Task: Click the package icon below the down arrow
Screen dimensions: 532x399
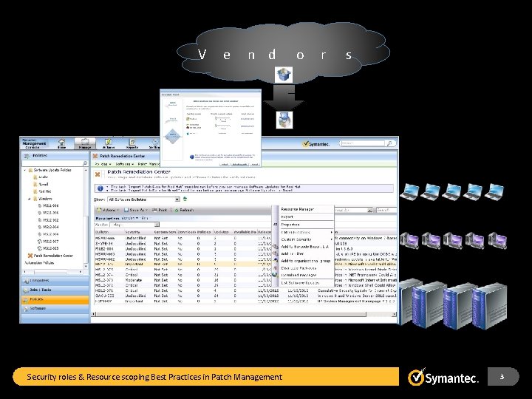Action: coord(284,120)
